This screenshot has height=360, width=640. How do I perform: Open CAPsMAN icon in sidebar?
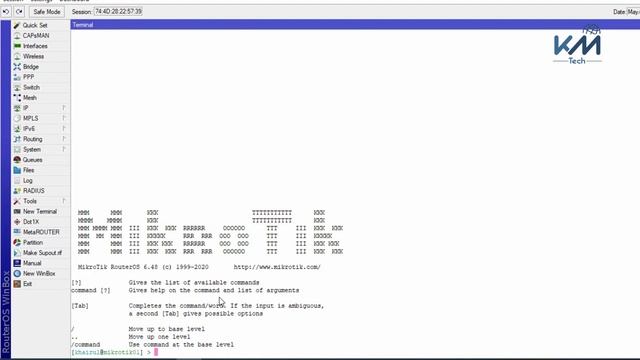(x=17, y=36)
